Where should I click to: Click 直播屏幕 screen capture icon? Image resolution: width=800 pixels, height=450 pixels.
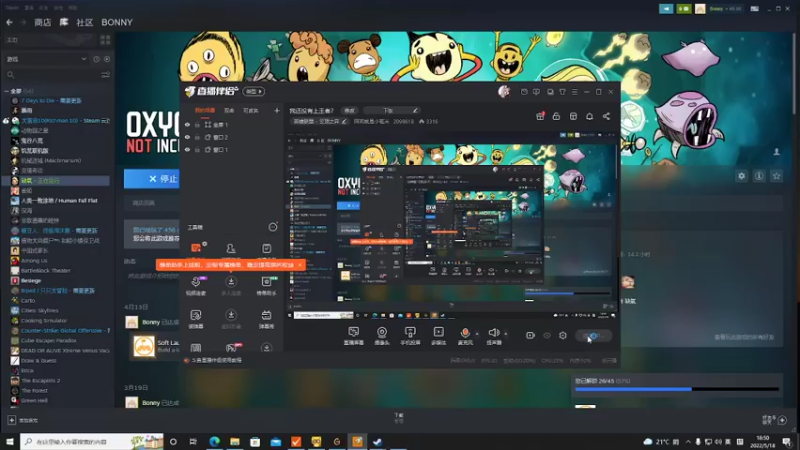354,336
